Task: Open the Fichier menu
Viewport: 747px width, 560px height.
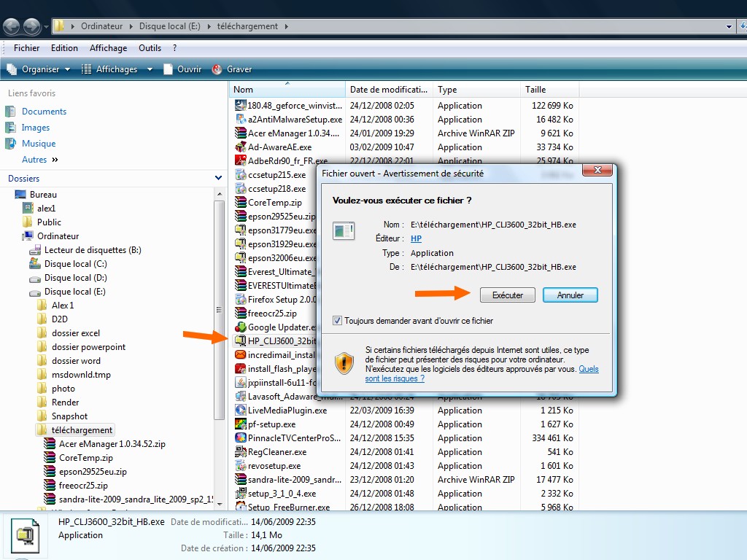Action: tap(26, 48)
